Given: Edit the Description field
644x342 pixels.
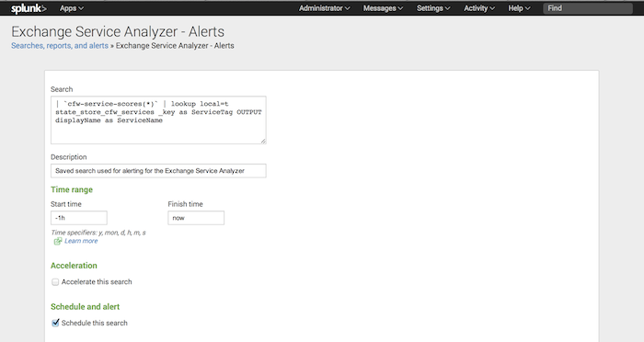Looking at the screenshot, I should [x=158, y=171].
